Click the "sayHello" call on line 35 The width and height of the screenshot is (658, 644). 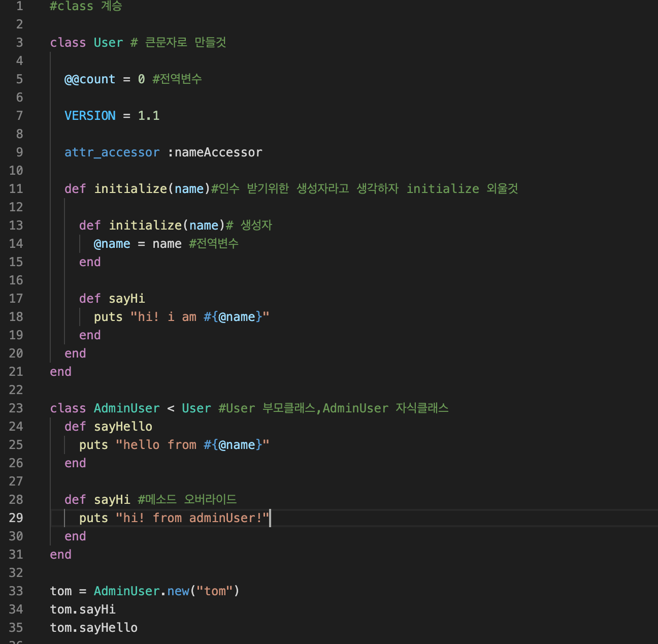[x=108, y=628]
